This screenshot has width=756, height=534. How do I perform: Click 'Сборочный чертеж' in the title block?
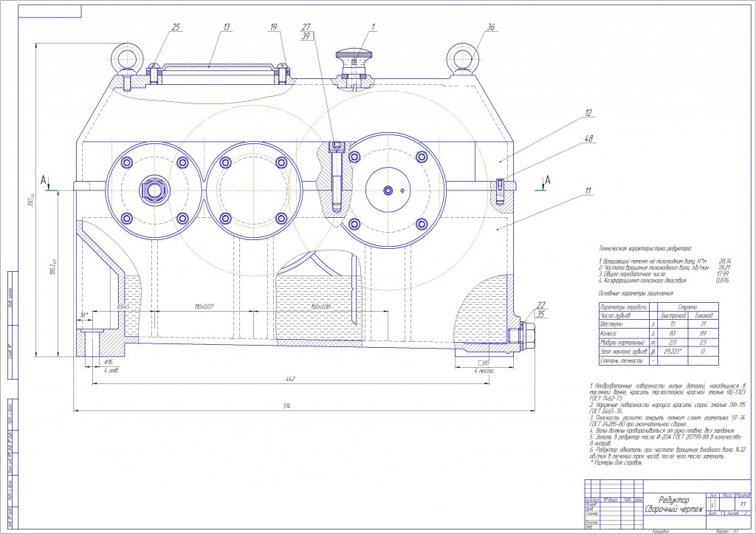point(674,510)
